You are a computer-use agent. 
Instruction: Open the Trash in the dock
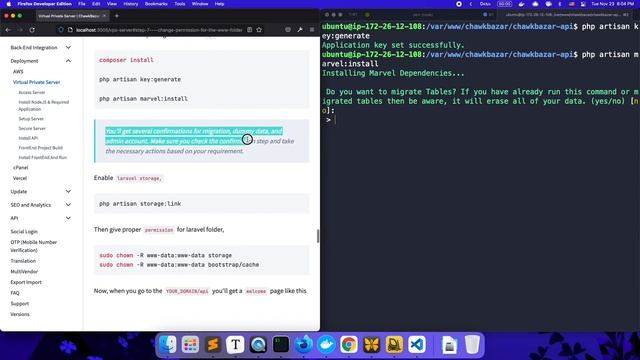point(472,344)
